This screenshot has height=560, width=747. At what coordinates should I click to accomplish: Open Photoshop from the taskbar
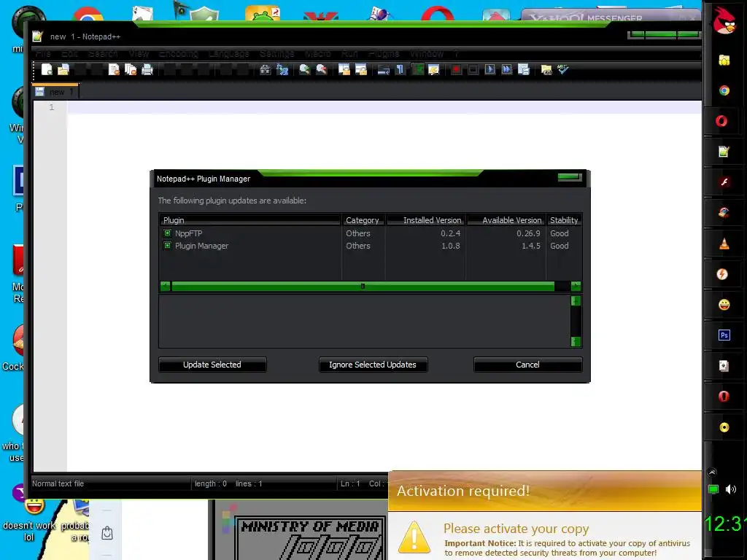tap(724, 335)
